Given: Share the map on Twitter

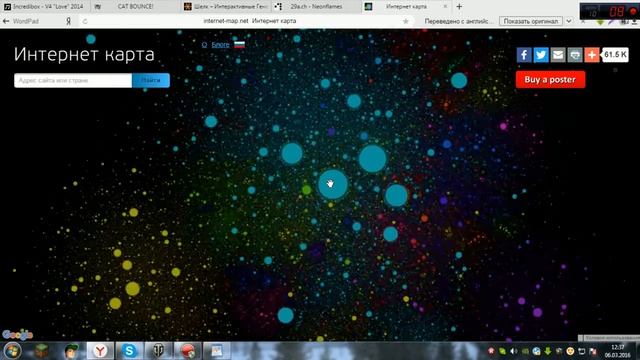Looking at the screenshot, I should 541,55.
